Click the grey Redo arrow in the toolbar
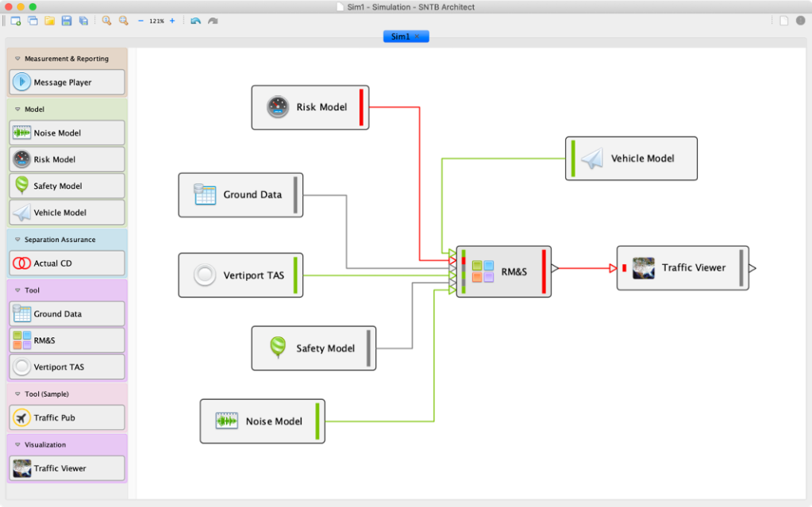This screenshot has height=507, width=812. 213,21
